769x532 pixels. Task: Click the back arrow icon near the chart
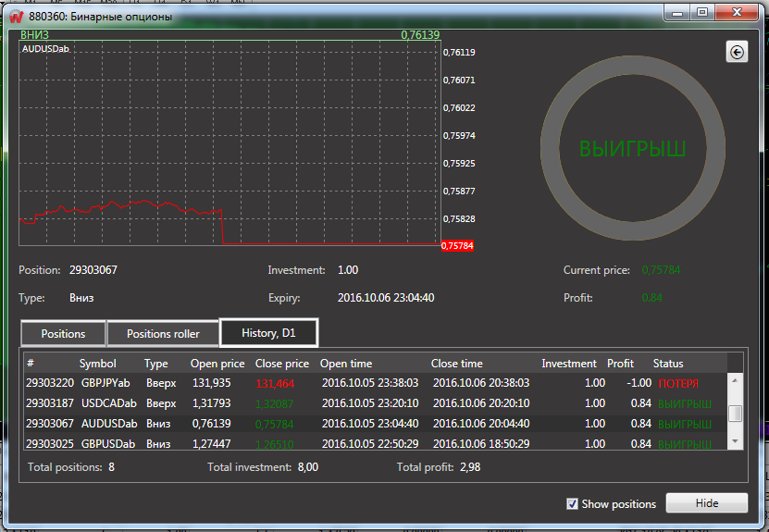tap(737, 53)
